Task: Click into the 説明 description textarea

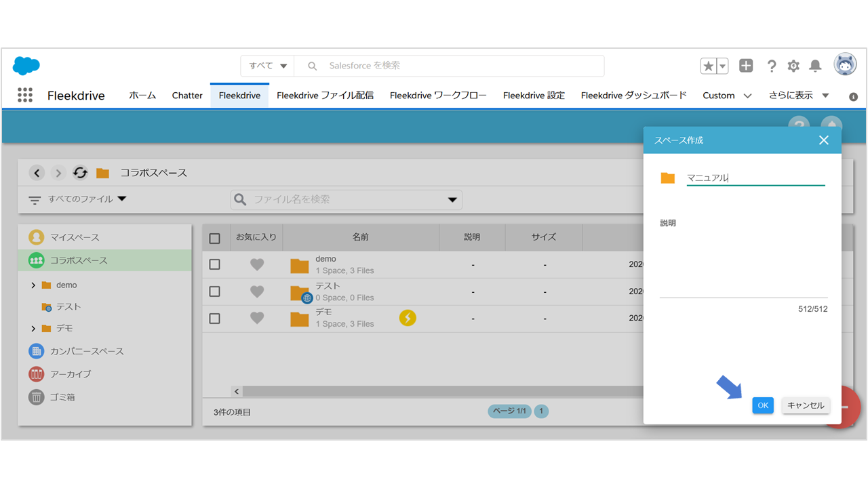Action: [x=744, y=264]
